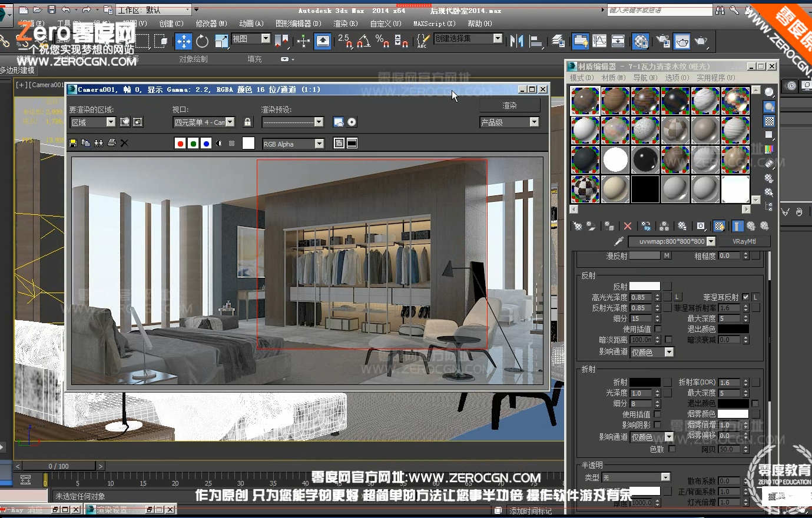Select the checkered material sample sphere
812x518 pixels.
[585, 190]
